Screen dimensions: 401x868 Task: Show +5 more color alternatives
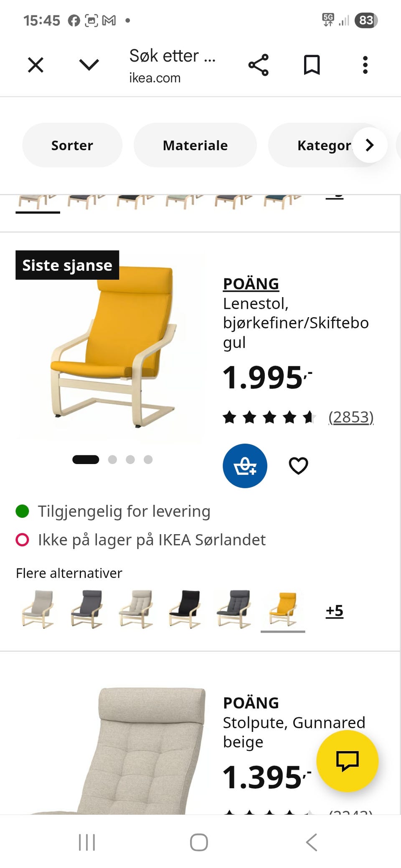tap(334, 611)
